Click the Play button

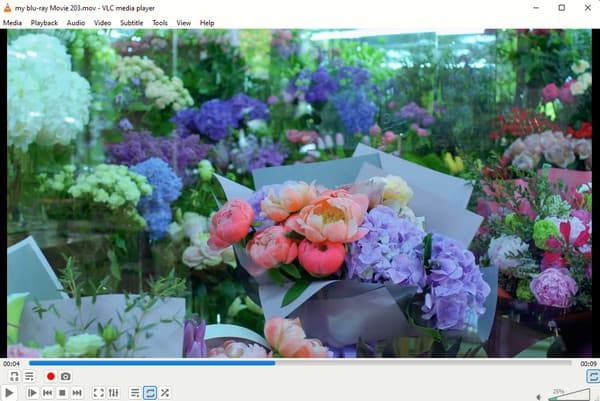point(9,393)
